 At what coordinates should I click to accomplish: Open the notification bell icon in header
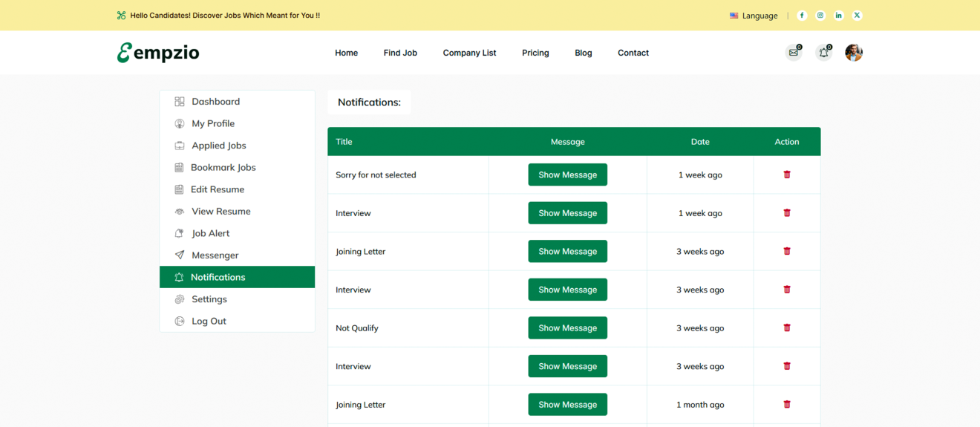pyautogui.click(x=823, y=53)
